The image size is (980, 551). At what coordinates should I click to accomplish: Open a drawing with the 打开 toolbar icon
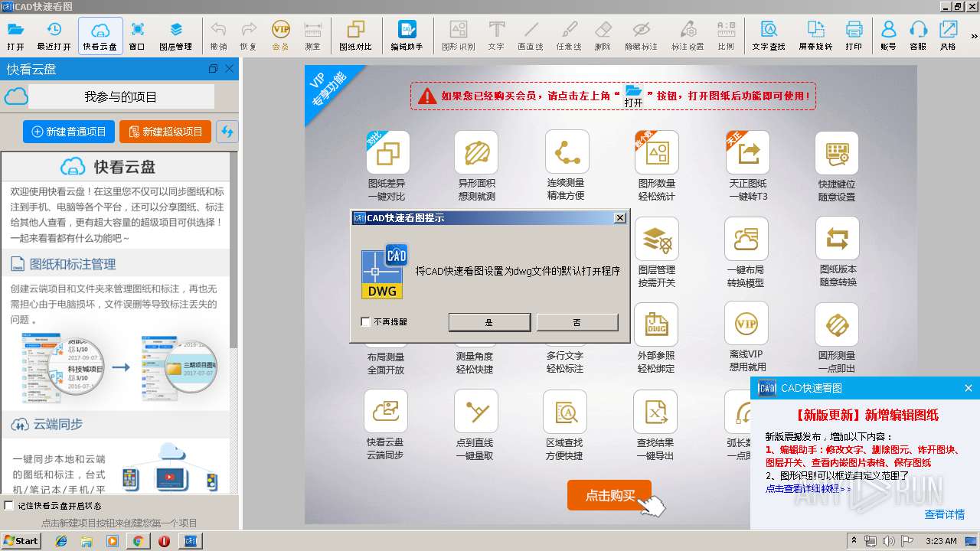tap(15, 36)
